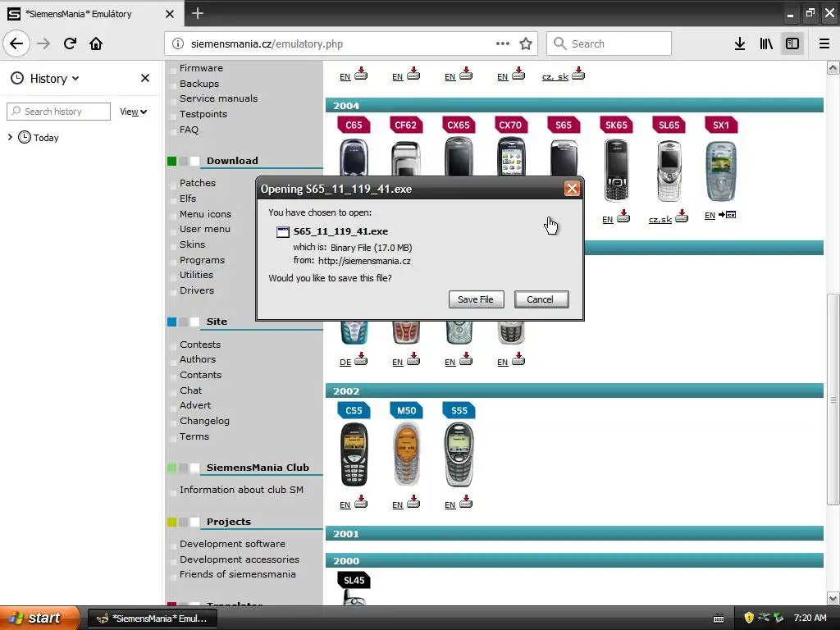Reload the current page
This screenshot has height=630, width=840.
coord(70,43)
